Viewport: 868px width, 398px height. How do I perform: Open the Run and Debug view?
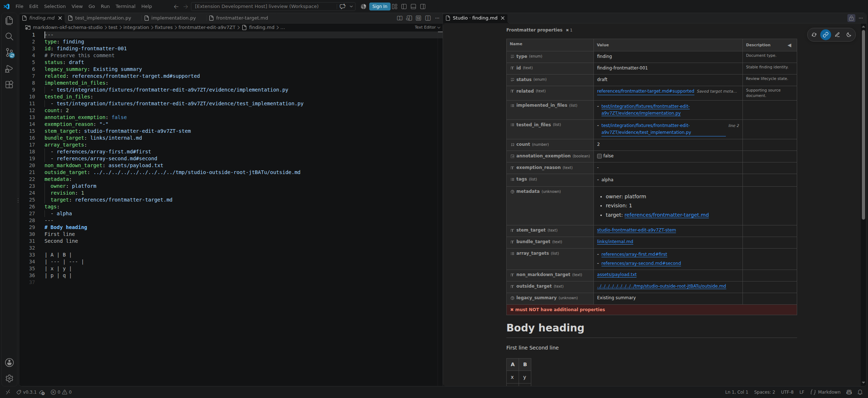coord(9,69)
